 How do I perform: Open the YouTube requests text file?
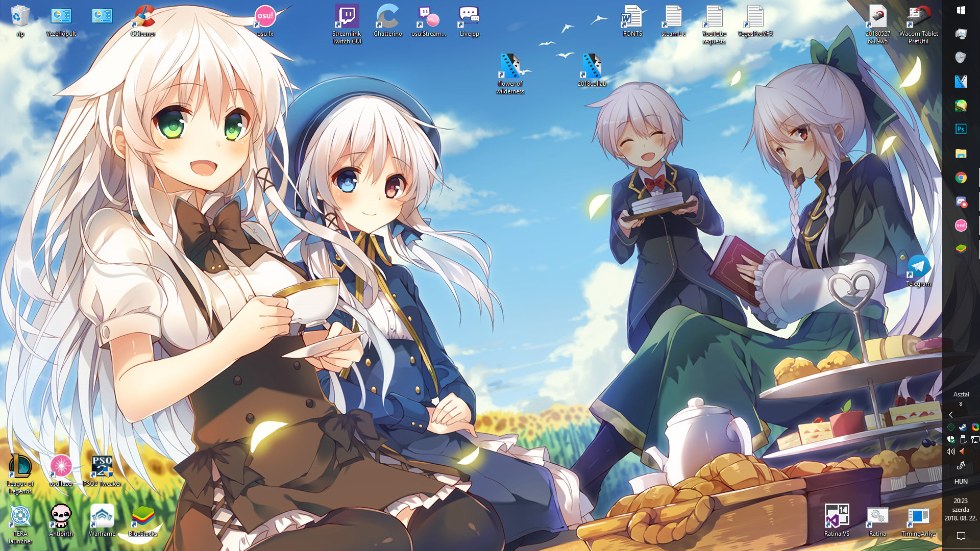(714, 24)
